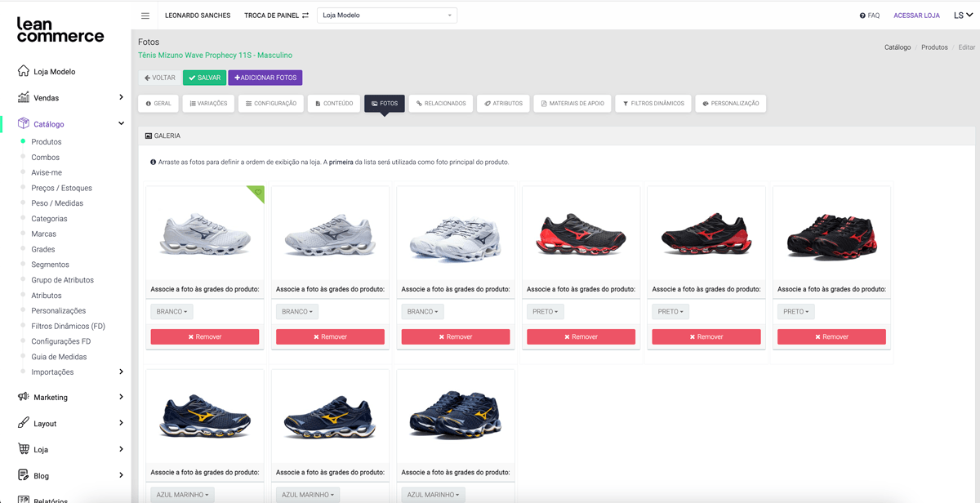The height and width of the screenshot is (503, 980).
Task: Click the Troca de Painel swap icon
Action: [x=305, y=16]
